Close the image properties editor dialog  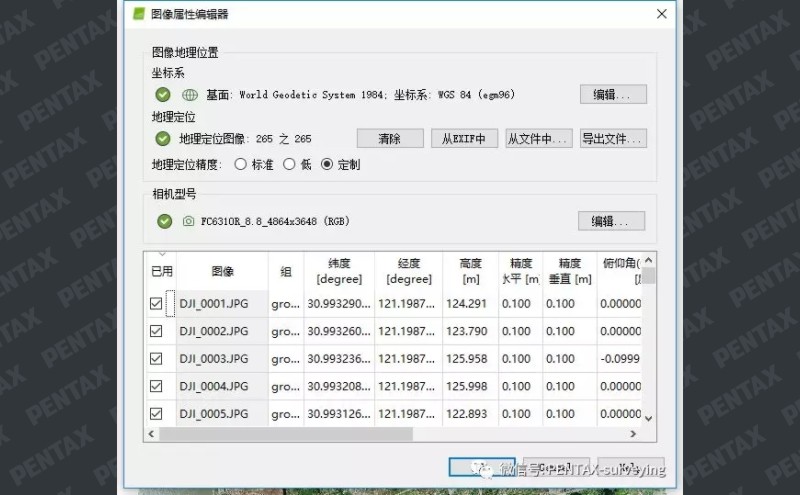660,14
